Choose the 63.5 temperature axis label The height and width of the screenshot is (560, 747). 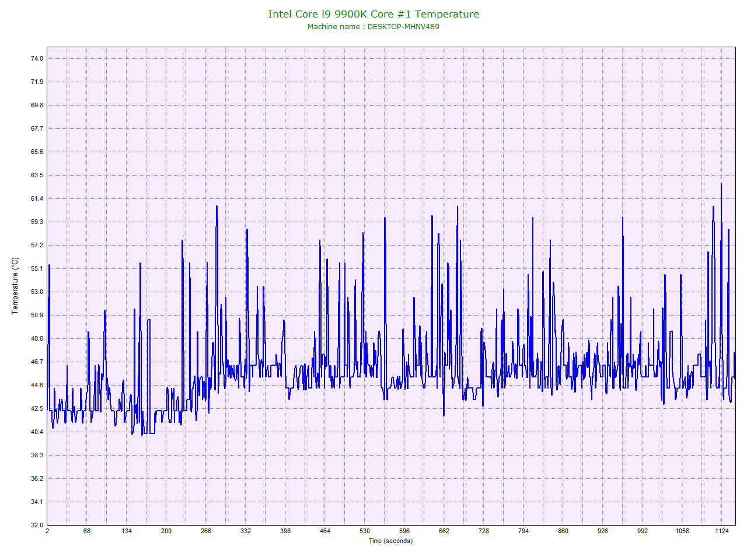[x=37, y=175]
